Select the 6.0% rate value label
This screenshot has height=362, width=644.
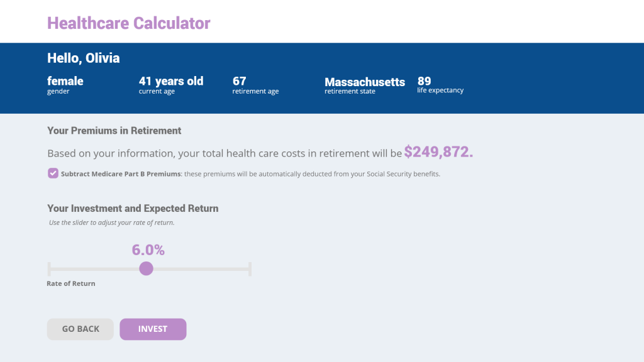tap(148, 250)
